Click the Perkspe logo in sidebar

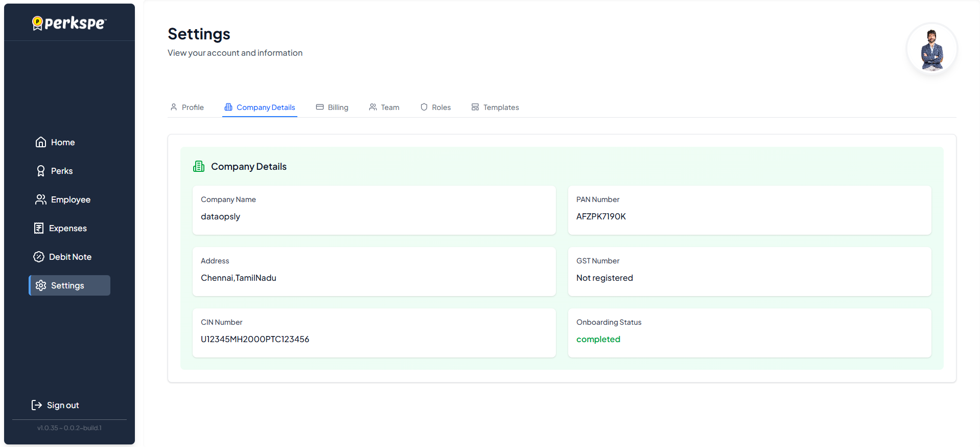pyautogui.click(x=69, y=23)
